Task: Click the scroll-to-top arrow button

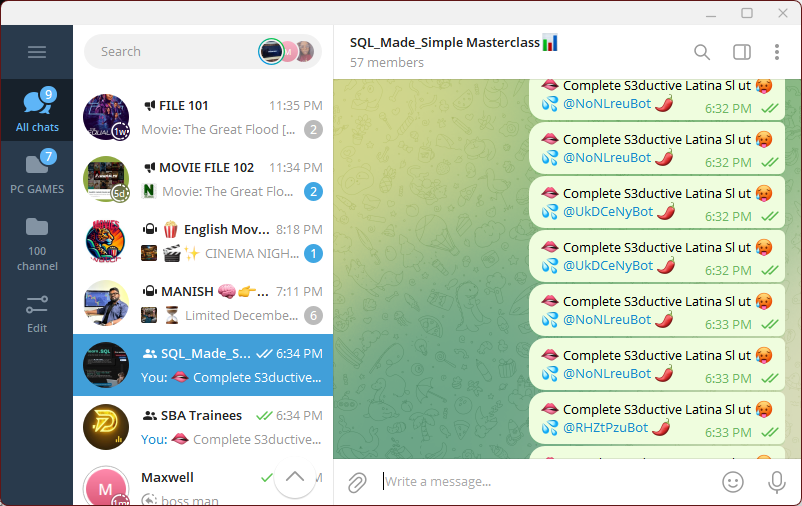Action: 295,477
